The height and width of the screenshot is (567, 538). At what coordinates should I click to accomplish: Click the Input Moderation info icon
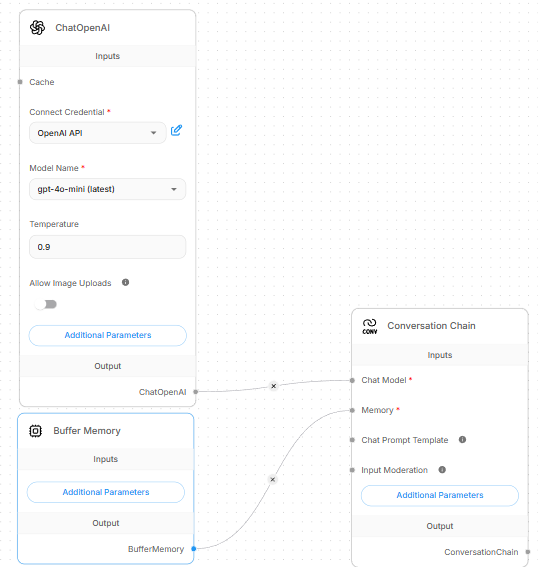click(442, 470)
